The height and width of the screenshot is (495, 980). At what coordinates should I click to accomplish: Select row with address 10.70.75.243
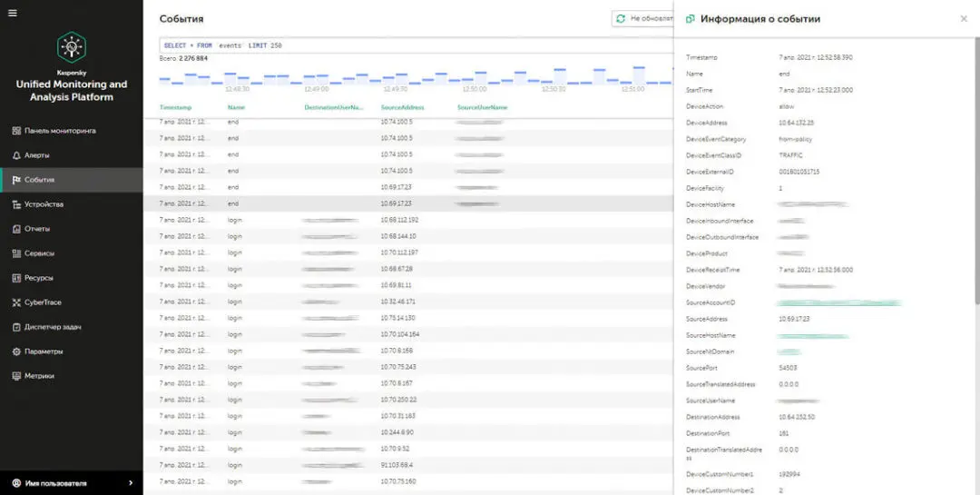(x=408, y=367)
